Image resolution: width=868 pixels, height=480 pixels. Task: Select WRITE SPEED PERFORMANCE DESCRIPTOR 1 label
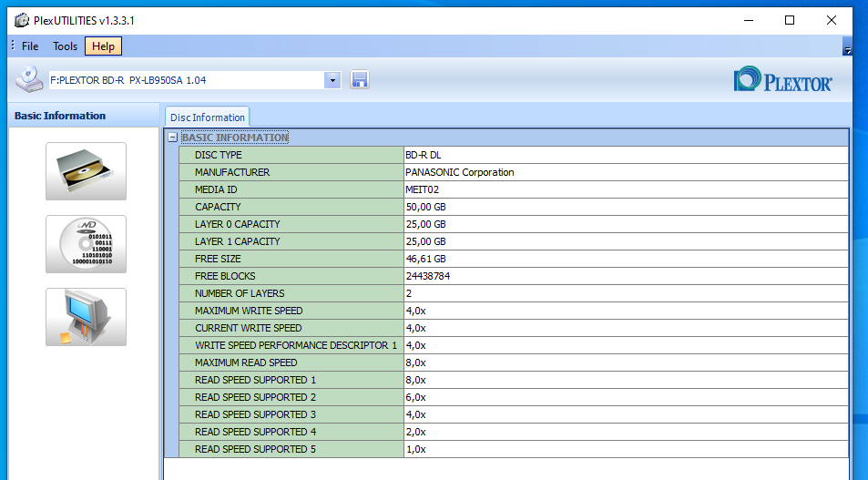click(x=291, y=345)
